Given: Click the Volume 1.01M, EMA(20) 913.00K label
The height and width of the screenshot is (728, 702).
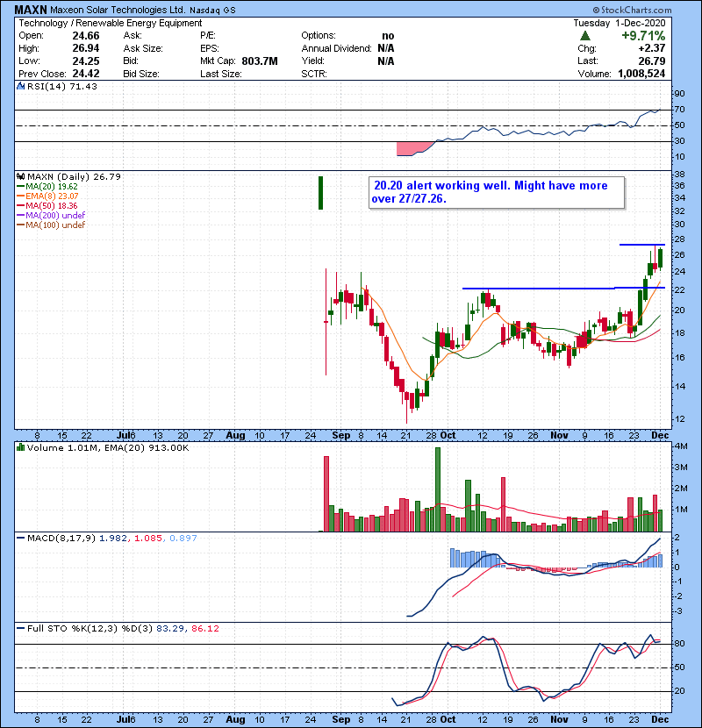Looking at the screenshot, I should [108, 448].
